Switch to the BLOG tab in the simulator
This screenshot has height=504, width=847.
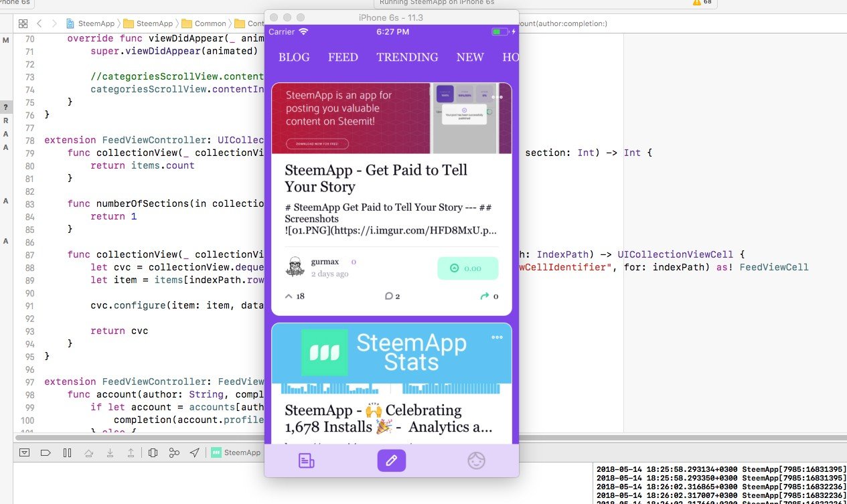(294, 58)
